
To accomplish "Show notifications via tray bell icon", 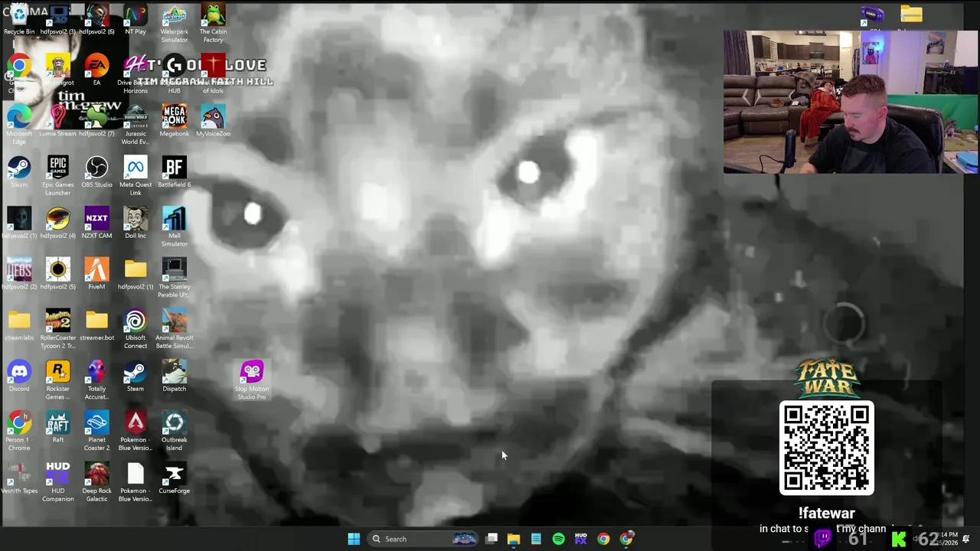I will tap(966, 539).
